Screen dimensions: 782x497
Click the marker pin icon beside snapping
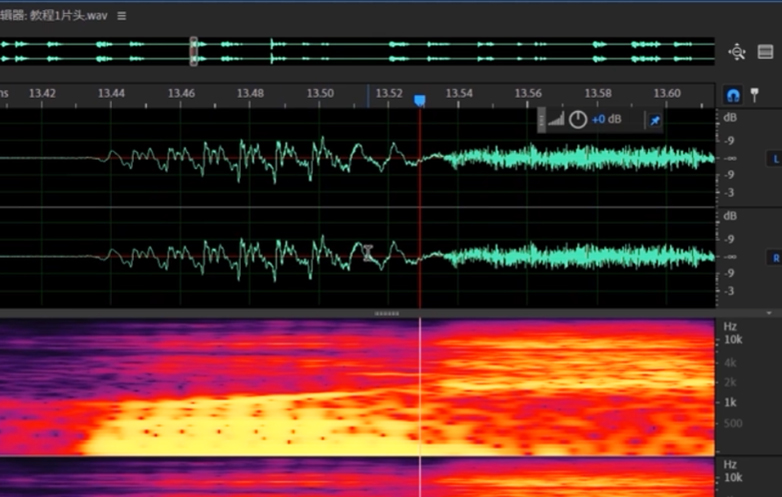[x=754, y=94]
